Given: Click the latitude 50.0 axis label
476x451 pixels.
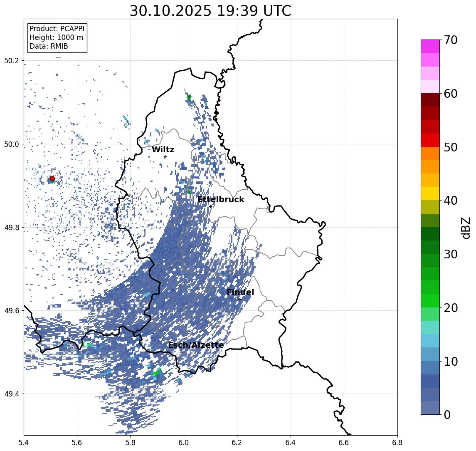Looking at the screenshot, I should coord(12,144).
